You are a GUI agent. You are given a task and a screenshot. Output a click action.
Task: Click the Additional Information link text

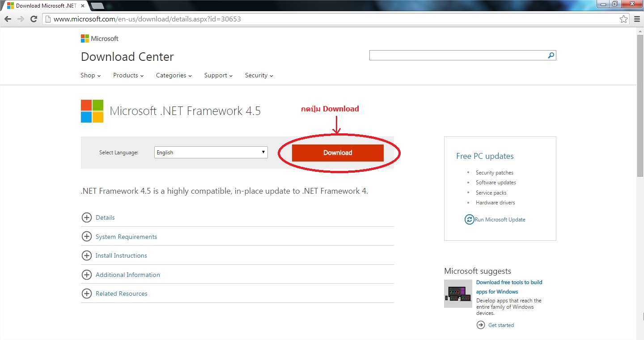tap(128, 275)
